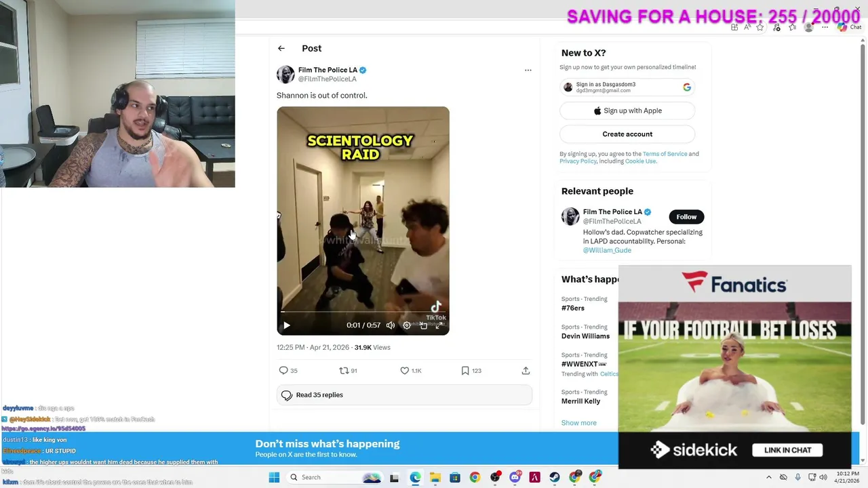Open Windows Start menu
The width and height of the screenshot is (868, 488).
tap(274, 477)
